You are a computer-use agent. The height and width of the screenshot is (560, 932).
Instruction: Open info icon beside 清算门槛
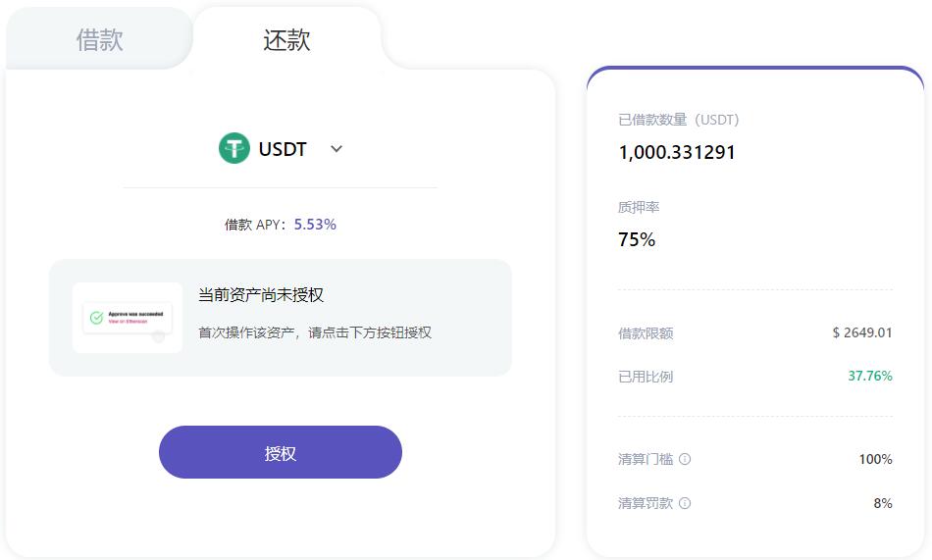[685, 459]
